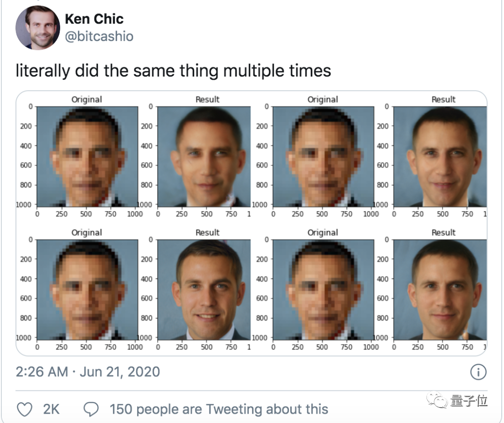Screen dimensions: 504x423
Task: Open the last Result plot in the bottom row
Action: point(440,289)
